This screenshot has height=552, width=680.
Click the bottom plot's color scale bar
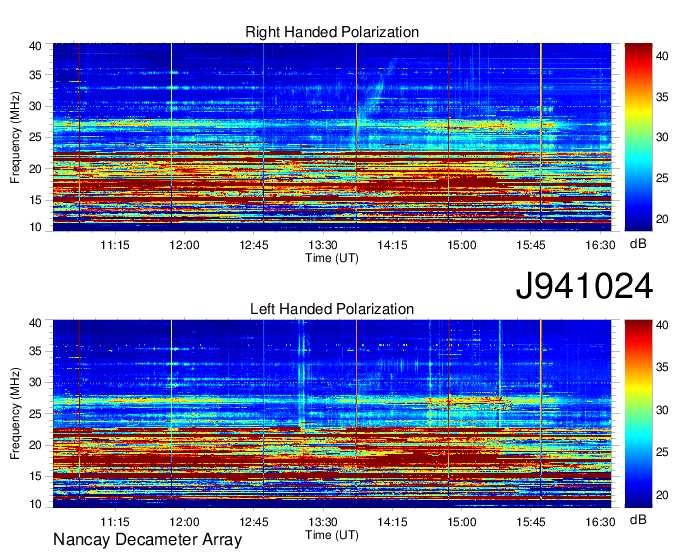638,414
